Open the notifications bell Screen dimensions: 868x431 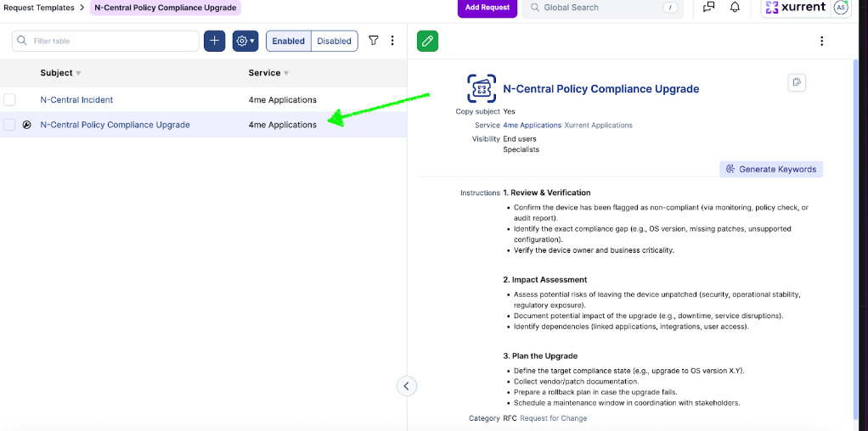736,7
